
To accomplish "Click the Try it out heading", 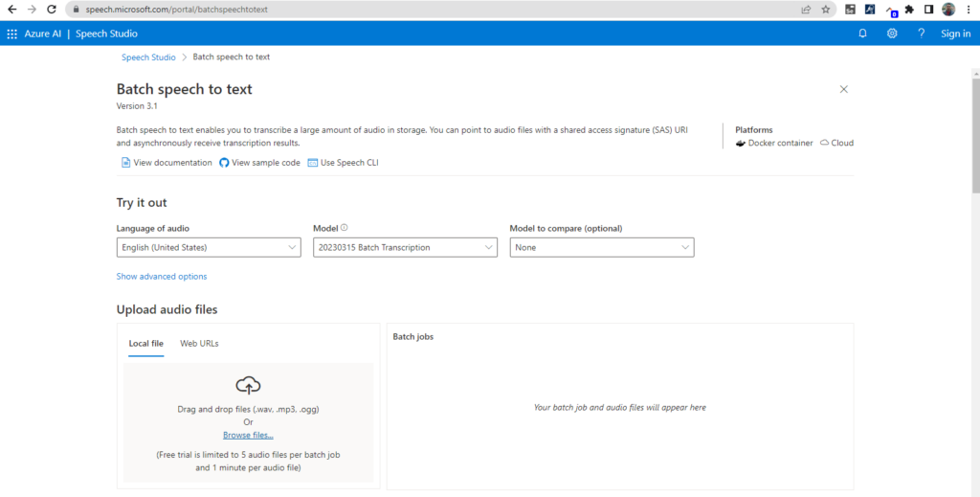I will (142, 203).
